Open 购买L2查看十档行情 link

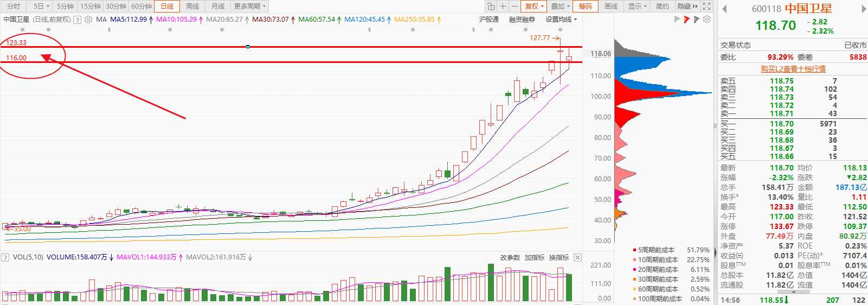pos(793,69)
